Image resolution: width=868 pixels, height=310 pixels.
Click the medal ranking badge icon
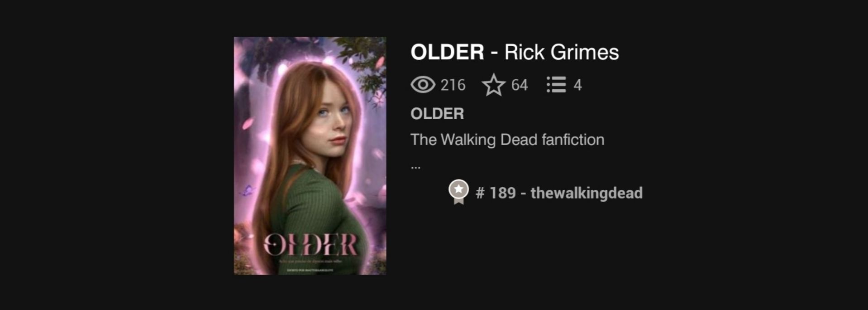[x=458, y=192]
